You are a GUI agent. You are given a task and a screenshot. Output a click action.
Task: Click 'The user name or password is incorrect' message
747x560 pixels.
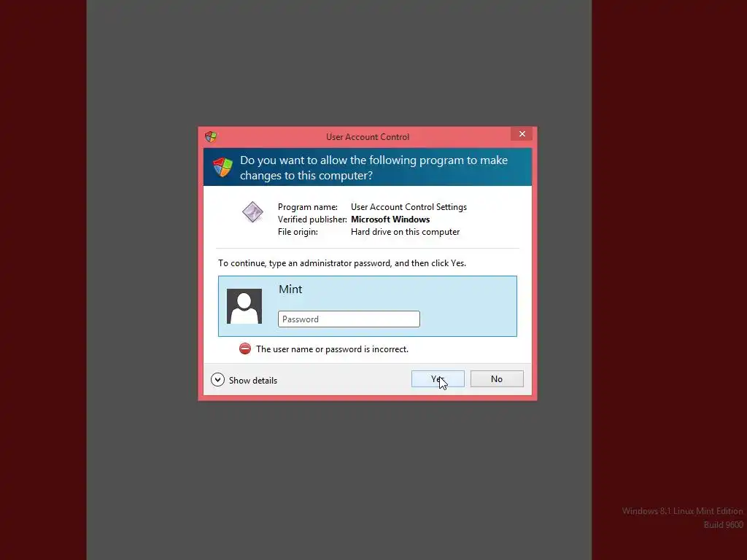pos(332,349)
